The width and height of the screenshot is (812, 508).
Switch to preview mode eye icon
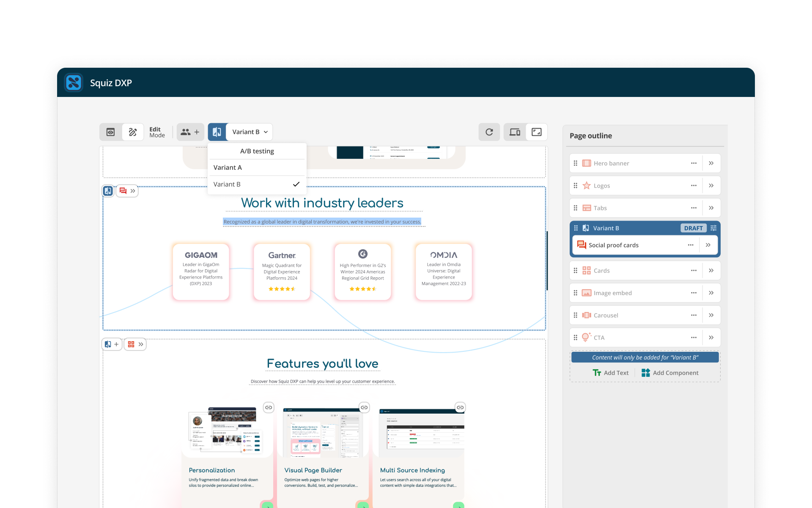pos(110,132)
